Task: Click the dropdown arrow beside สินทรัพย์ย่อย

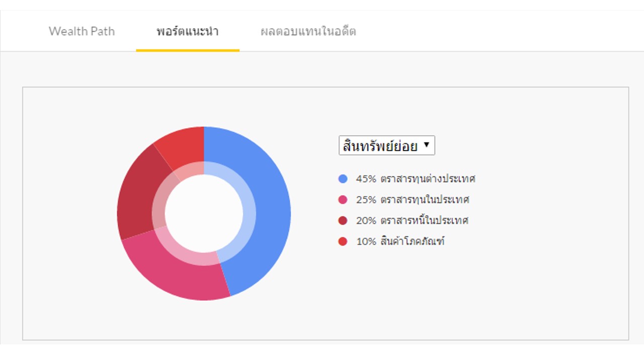Action: [427, 145]
